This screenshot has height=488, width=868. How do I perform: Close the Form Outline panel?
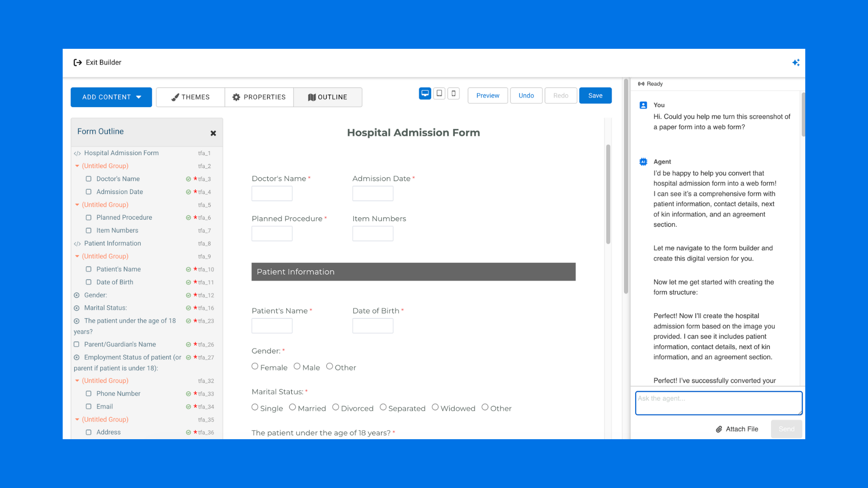pyautogui.click(x=213, y=133)
